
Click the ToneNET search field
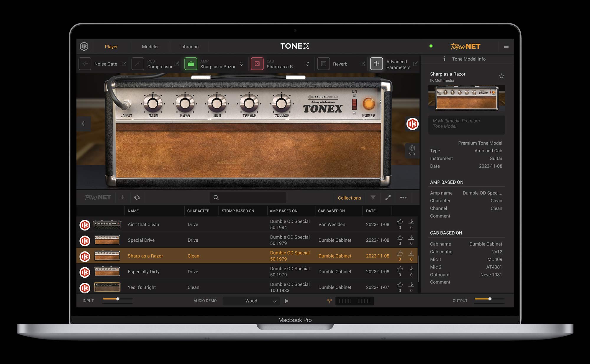(248, 197)
